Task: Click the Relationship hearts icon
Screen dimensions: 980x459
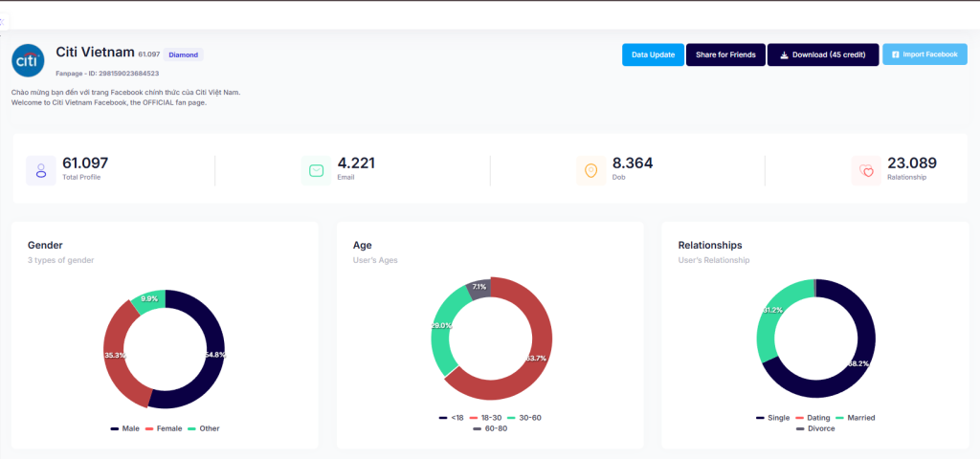Action: (x=866, y=170)
